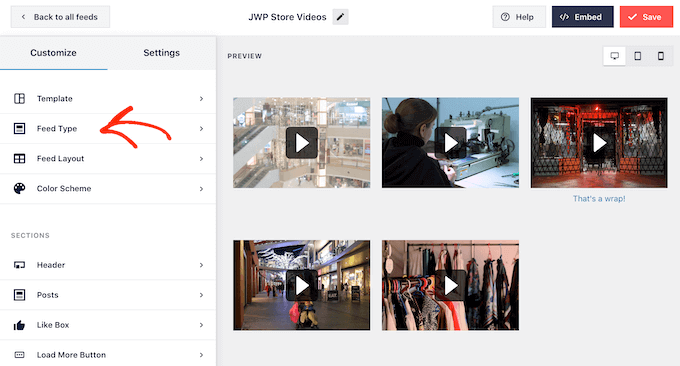Click the checkmark icon in Save
680x366 pixels.
[632, 17]
